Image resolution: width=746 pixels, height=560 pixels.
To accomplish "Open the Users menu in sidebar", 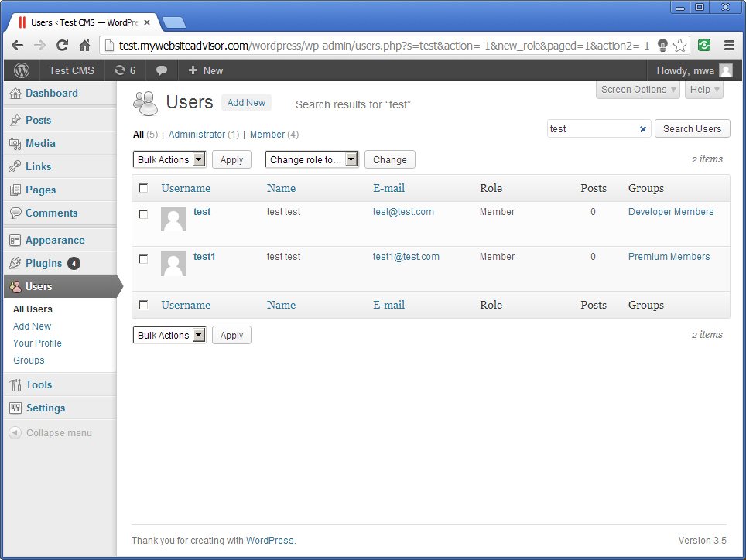I will (x=60, y=287).
